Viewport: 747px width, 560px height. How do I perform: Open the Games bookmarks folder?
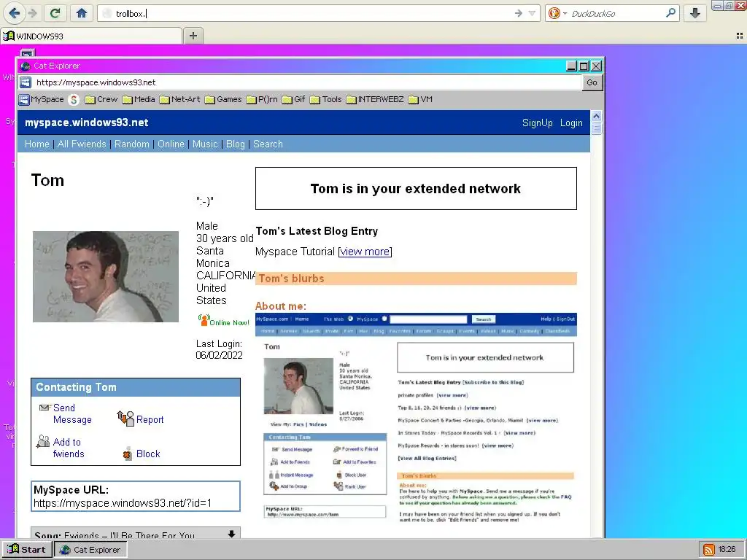[x=223, y=99]
